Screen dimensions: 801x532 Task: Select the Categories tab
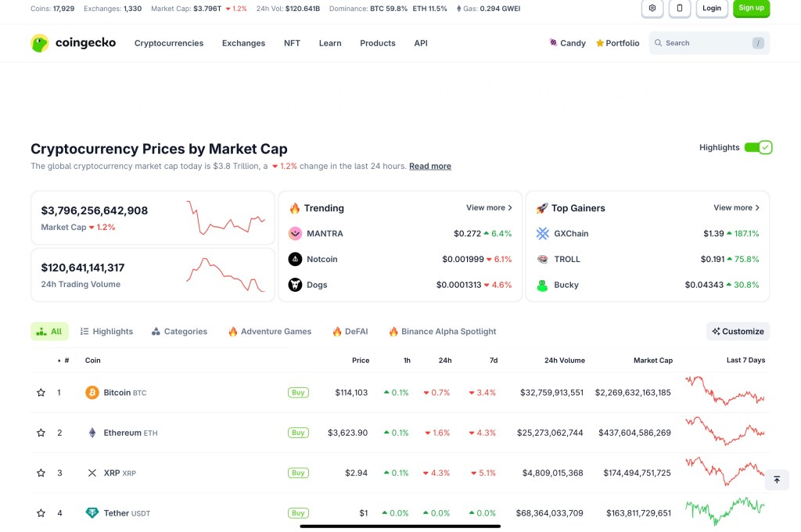pos(179,332)
